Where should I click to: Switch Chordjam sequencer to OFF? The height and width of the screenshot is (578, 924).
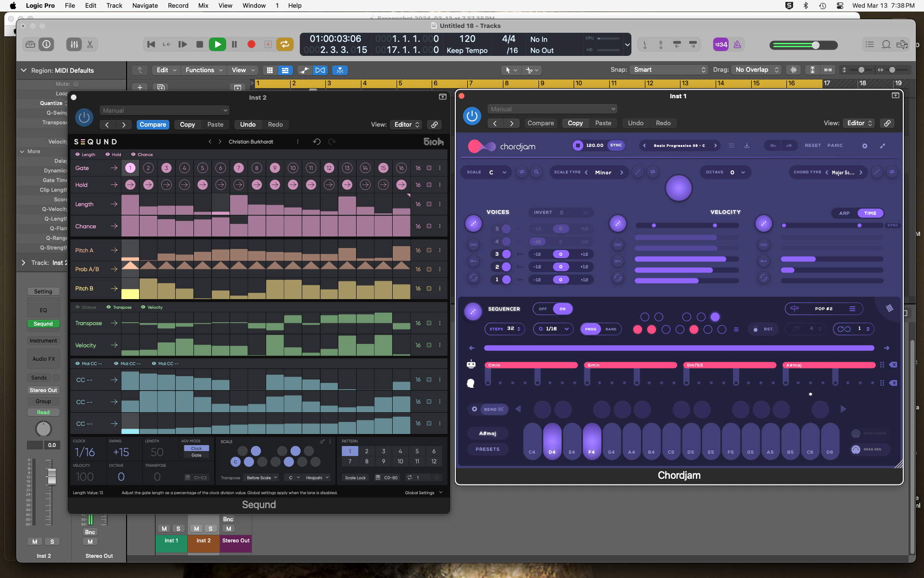[x=543, y=309]
